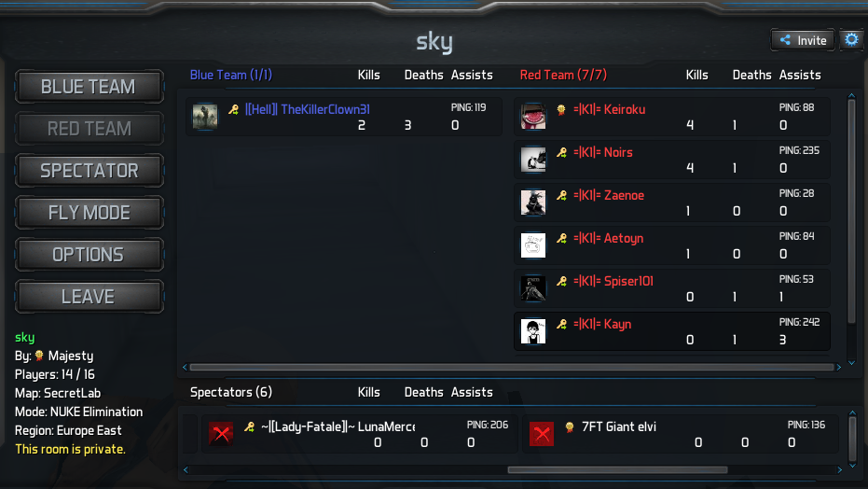Switch to SPECTATOR mode
The image size is (868, 489).
click(x=89, y=171)
